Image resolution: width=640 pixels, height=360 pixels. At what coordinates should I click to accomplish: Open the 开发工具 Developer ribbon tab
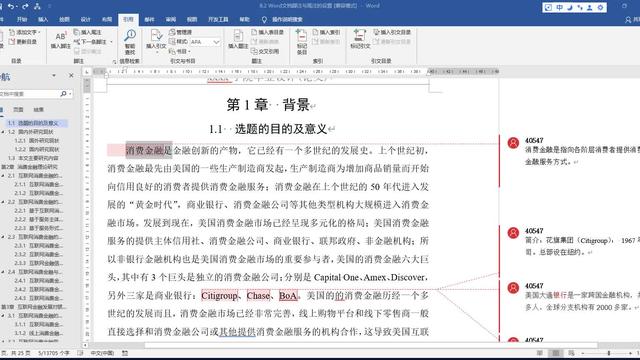(218, 19)
